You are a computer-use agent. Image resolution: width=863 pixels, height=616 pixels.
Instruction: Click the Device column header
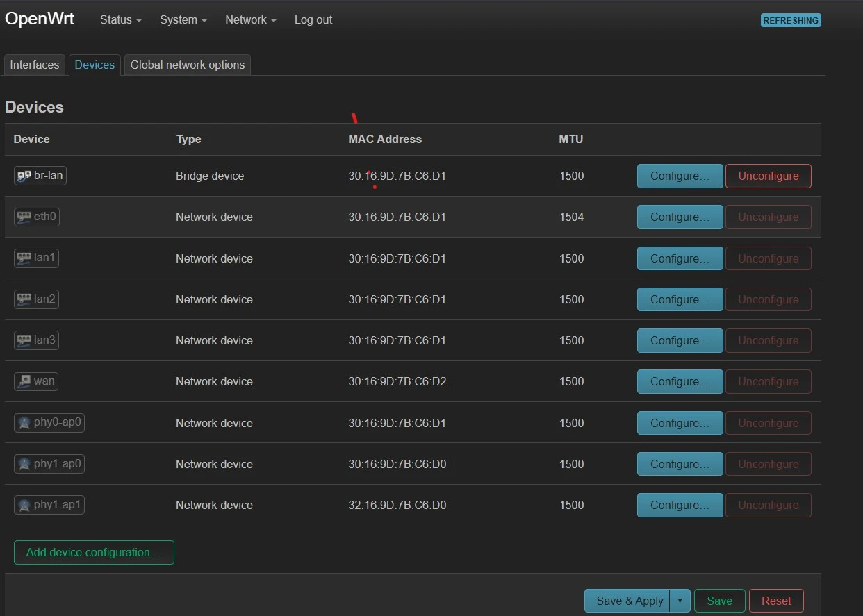click(x=32, y=139)
